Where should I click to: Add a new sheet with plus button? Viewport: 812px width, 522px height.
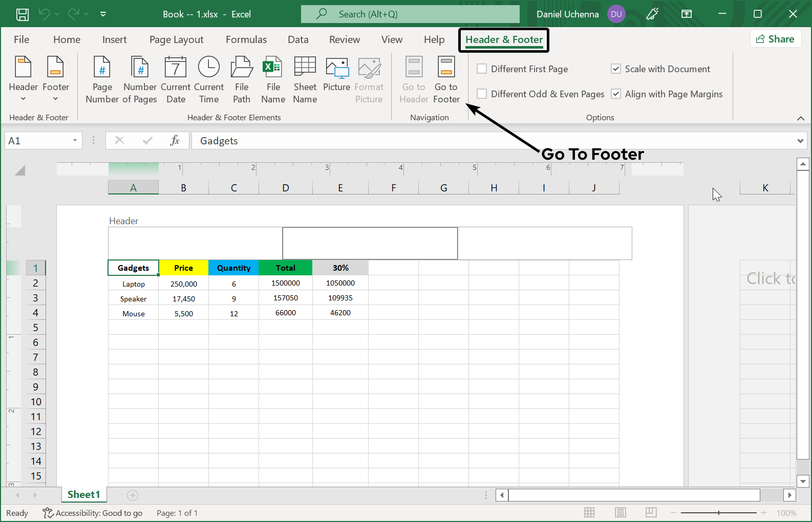[x=133, y=495]
